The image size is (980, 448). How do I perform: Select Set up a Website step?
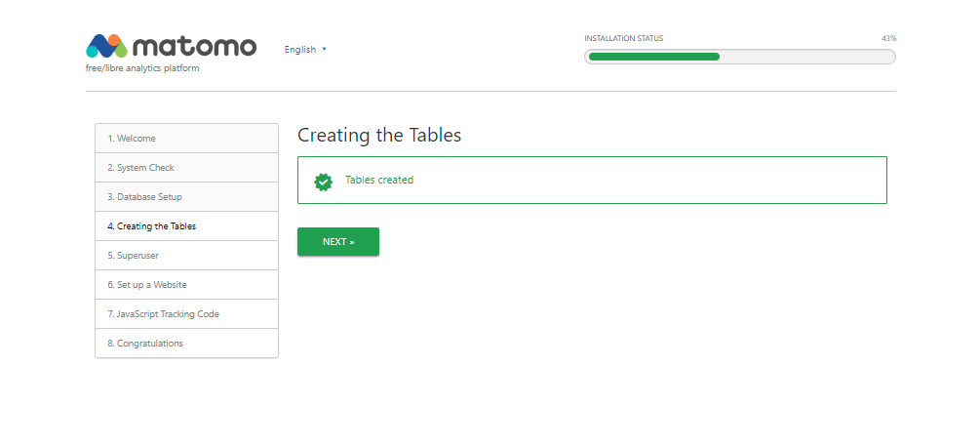[147, 285]
